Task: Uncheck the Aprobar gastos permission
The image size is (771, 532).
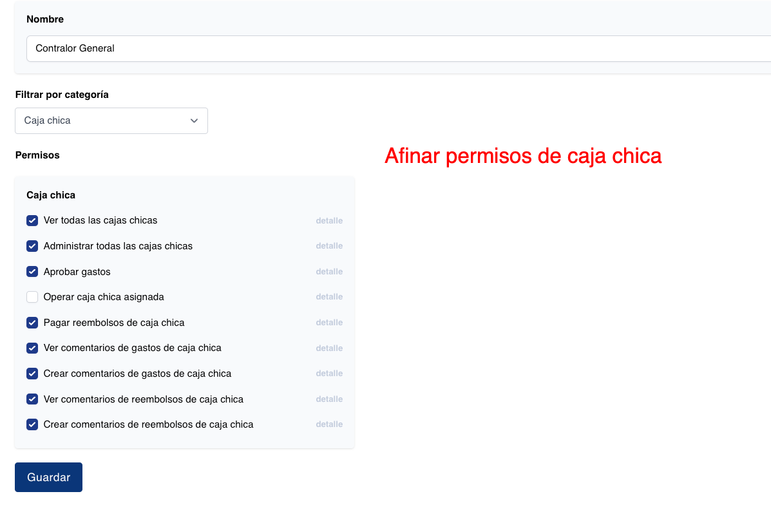Action: point(32,271)
